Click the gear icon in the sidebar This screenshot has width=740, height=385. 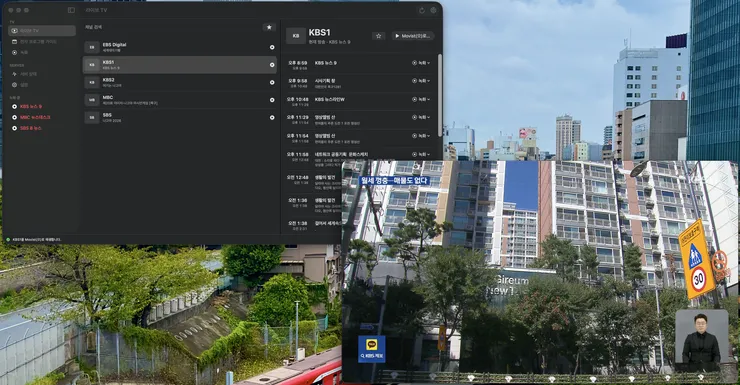tap(15, 85)
